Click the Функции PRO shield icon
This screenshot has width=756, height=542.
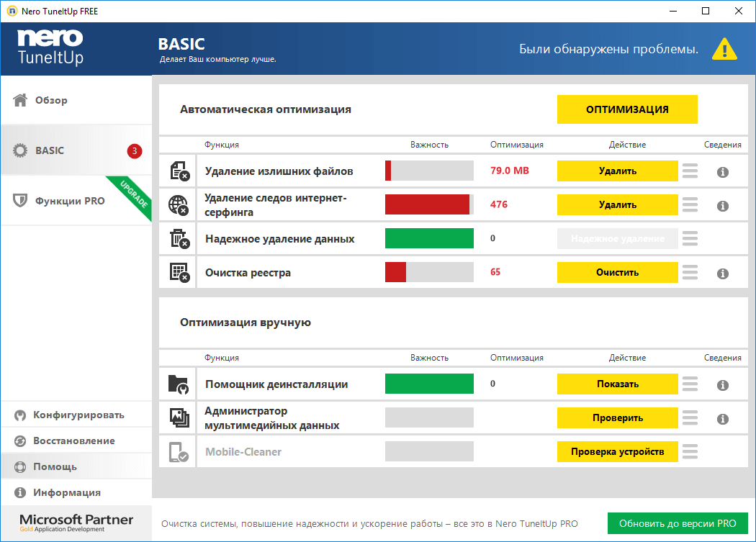coord(20,201)
